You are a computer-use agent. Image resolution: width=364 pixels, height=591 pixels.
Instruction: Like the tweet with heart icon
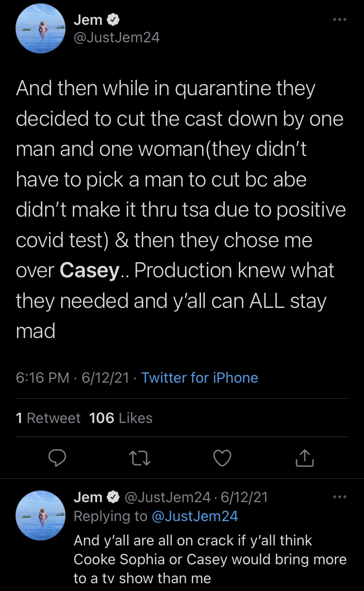(223, 457)
